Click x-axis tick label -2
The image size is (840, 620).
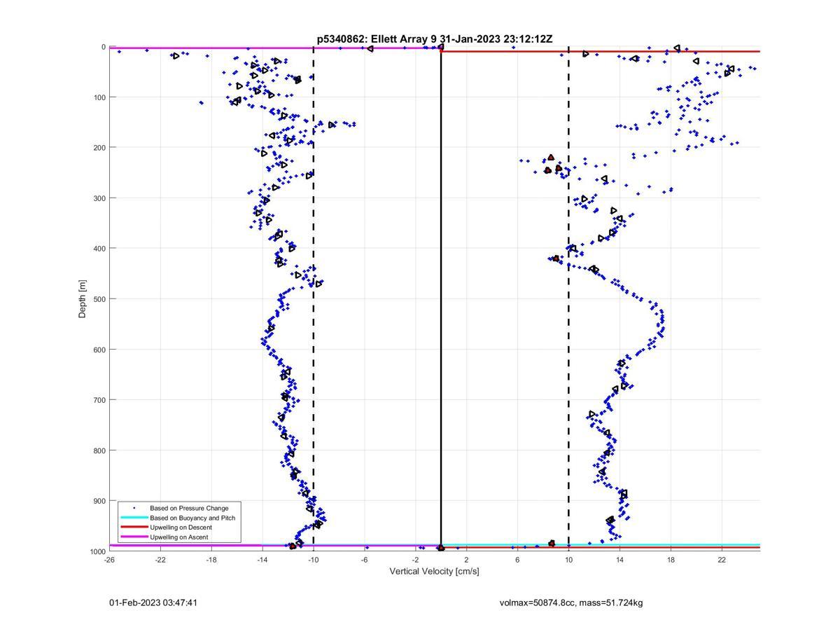coord(416,560)
